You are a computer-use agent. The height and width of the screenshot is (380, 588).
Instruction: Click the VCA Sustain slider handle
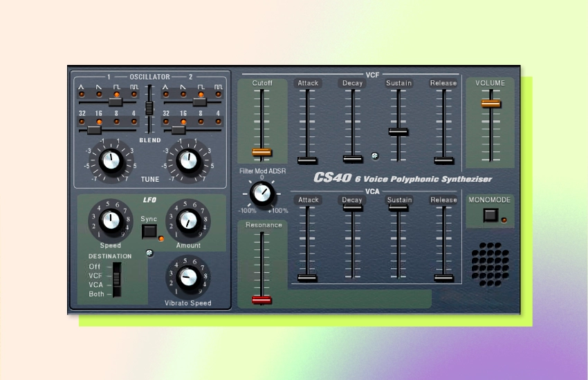tap(398, 207)
